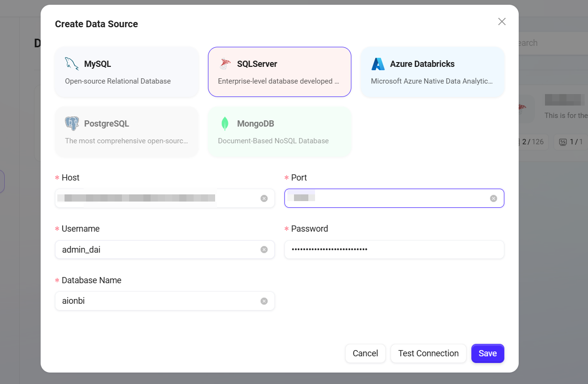Click the SQLServer logo icon

coord(225,64)
